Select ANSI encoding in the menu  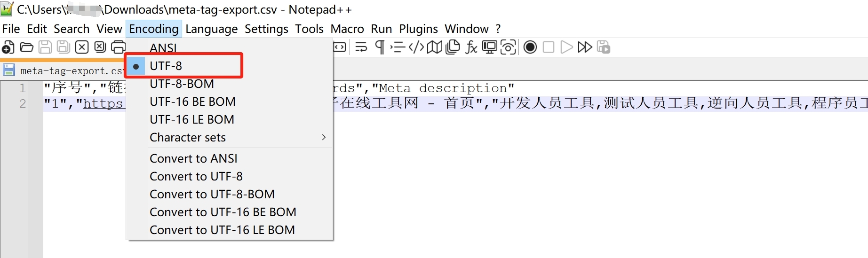(163, 48)
